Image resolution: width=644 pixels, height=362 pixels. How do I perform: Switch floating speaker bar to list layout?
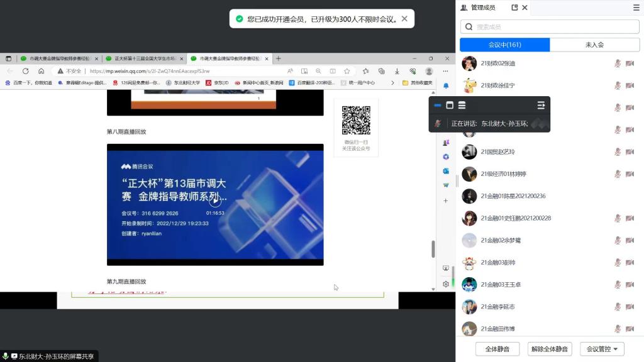462,105
